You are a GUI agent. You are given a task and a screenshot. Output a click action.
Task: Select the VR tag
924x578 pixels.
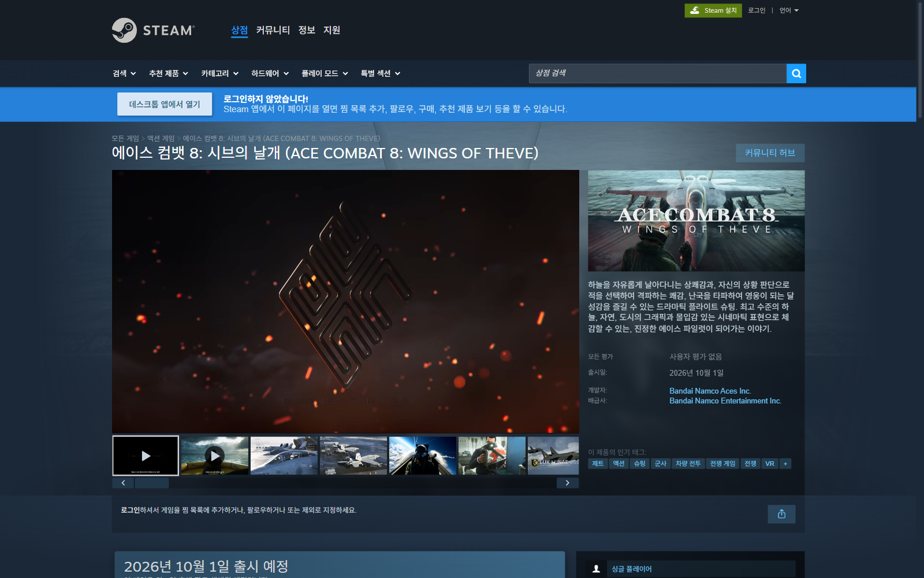[770, 464]
